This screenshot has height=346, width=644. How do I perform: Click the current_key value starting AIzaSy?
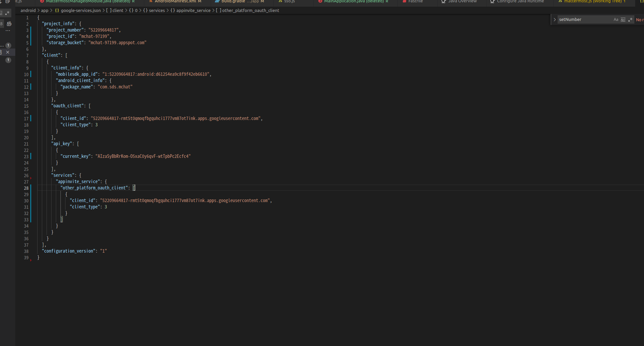[143, 156]
